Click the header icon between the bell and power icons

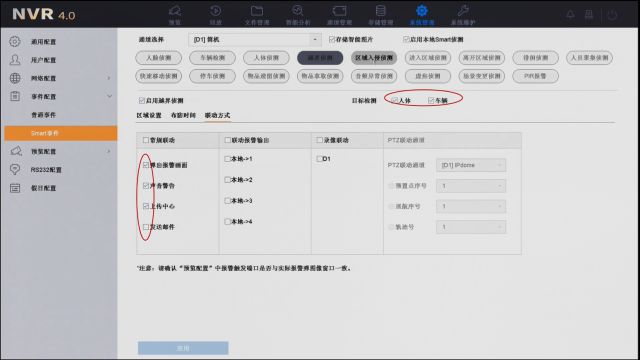coord(589,15)
